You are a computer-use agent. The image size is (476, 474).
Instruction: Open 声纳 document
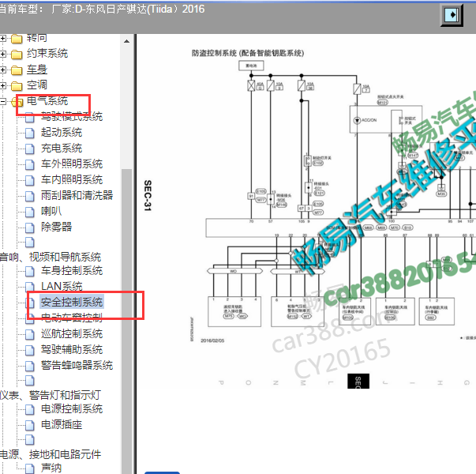51,468
